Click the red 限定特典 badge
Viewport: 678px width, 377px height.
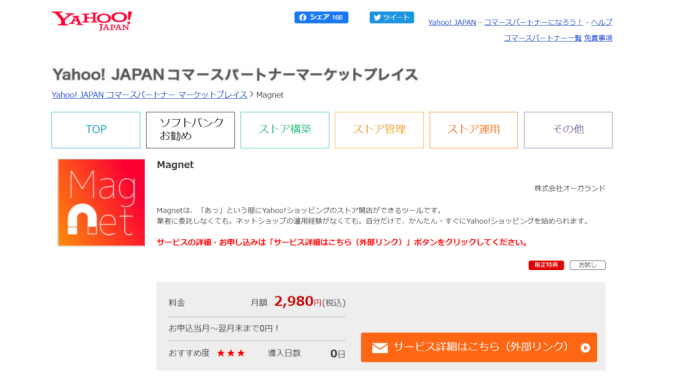tap(546, 265)
